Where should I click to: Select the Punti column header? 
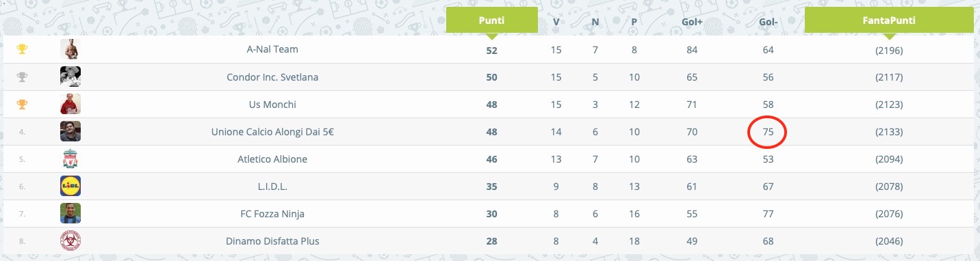tap(491, 20)
